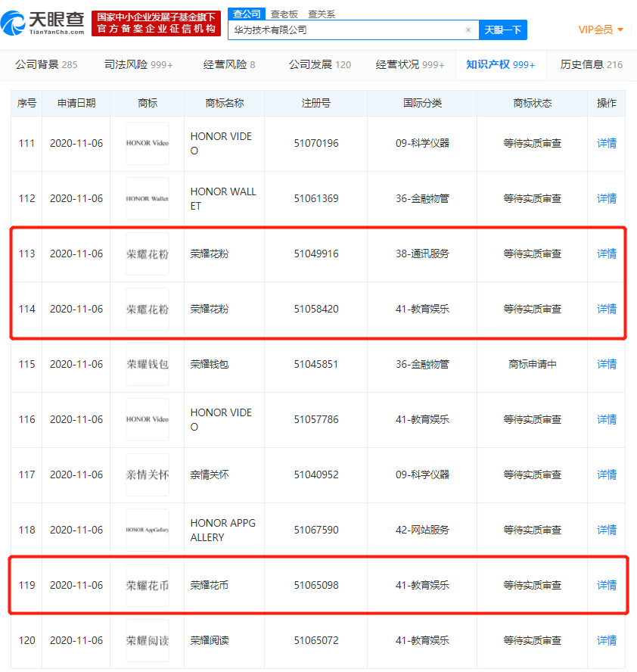Open the 公司发展 tab
Screen dimensions: 637x672
(x=319, y=65)
